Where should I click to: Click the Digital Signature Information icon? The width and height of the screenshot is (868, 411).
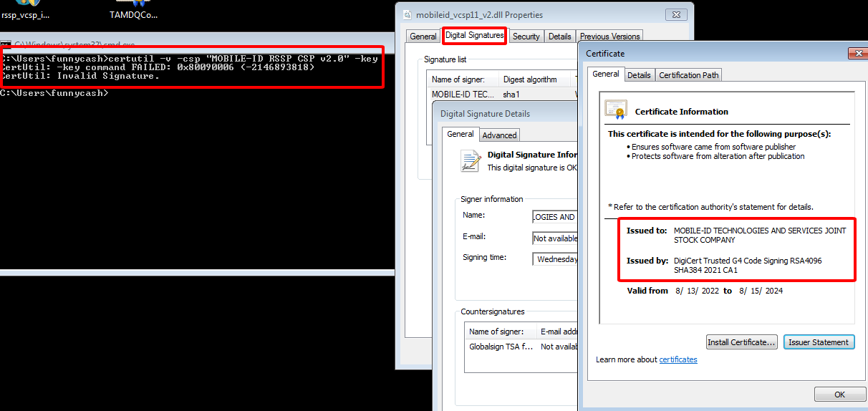471,160
